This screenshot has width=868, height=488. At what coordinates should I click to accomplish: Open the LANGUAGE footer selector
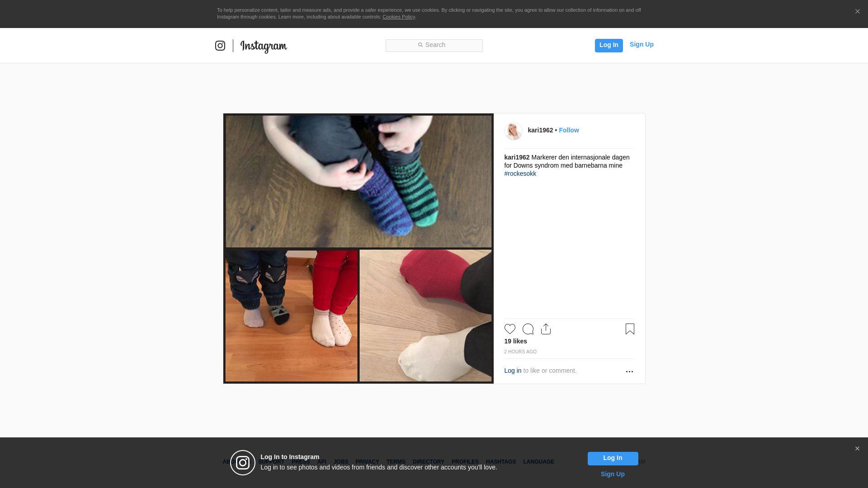[538, 462]
